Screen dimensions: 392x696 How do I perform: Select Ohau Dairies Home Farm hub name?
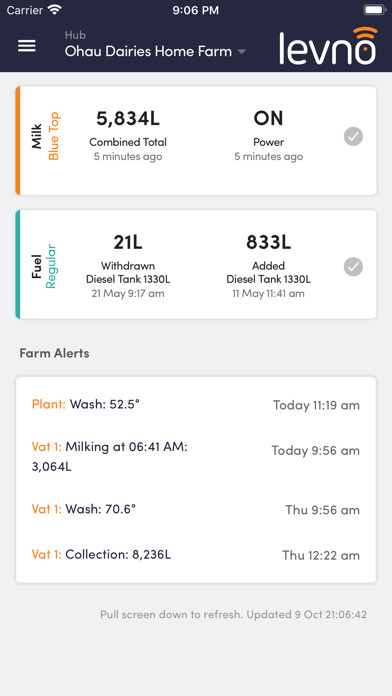tap(148, 51)
